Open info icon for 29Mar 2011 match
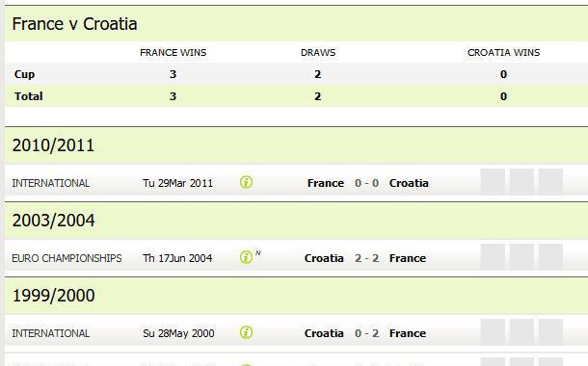Image resolution: width=588 pixels, height=366 pixels. click(x=246, y=182)
